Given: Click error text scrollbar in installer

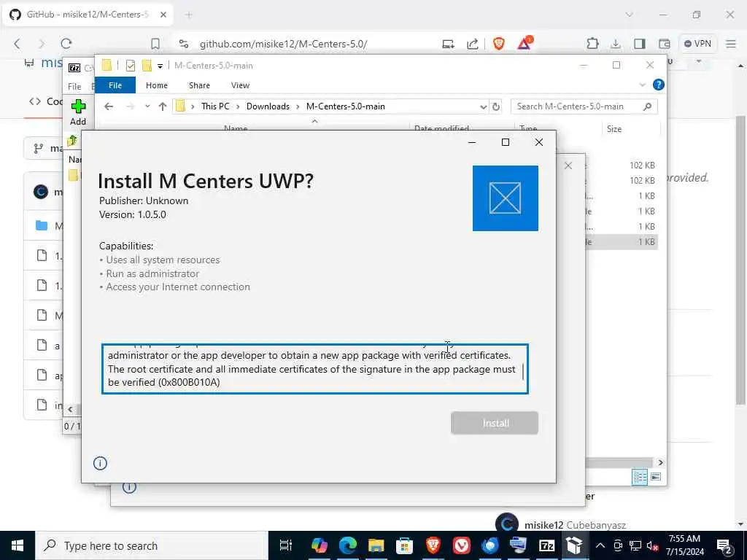Looking at the screenshot, I should click(x=523, y=372).
